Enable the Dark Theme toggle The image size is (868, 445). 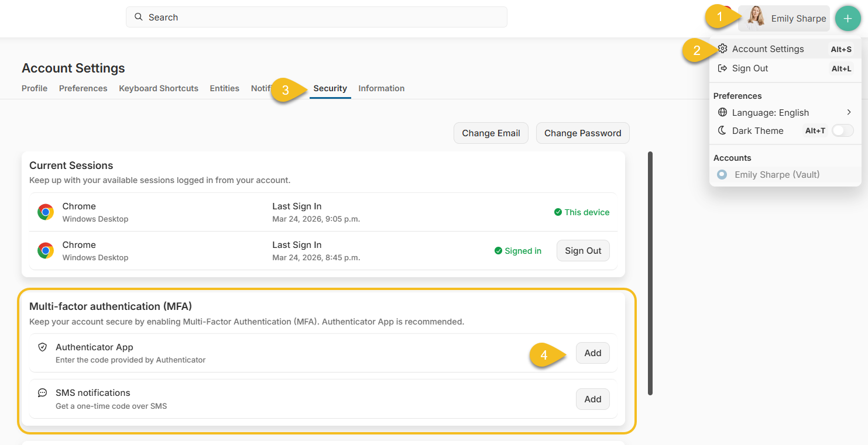click(843, 130)
